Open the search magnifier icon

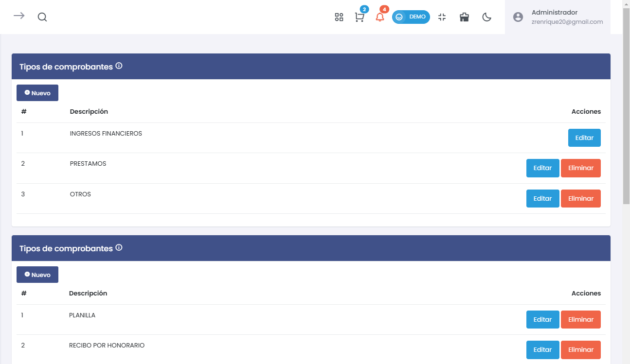pyautogui.click(x=42, y=17)
